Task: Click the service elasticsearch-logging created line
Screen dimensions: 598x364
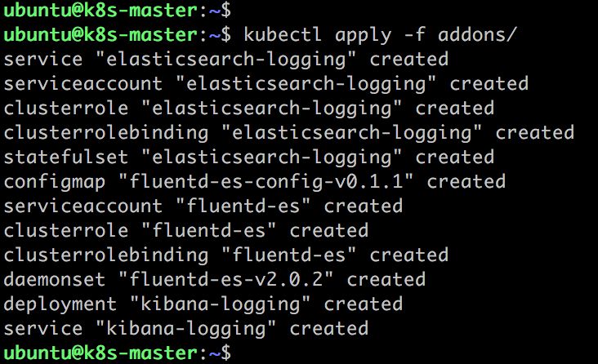Action: coord(226,60)
